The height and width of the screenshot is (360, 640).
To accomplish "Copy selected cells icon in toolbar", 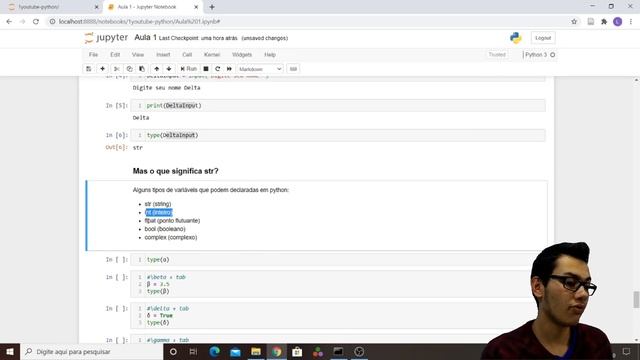I will pos(129,69).
